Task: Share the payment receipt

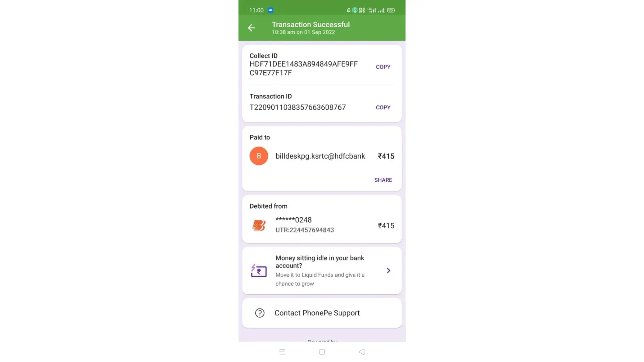Action: (x=383, y=180)
